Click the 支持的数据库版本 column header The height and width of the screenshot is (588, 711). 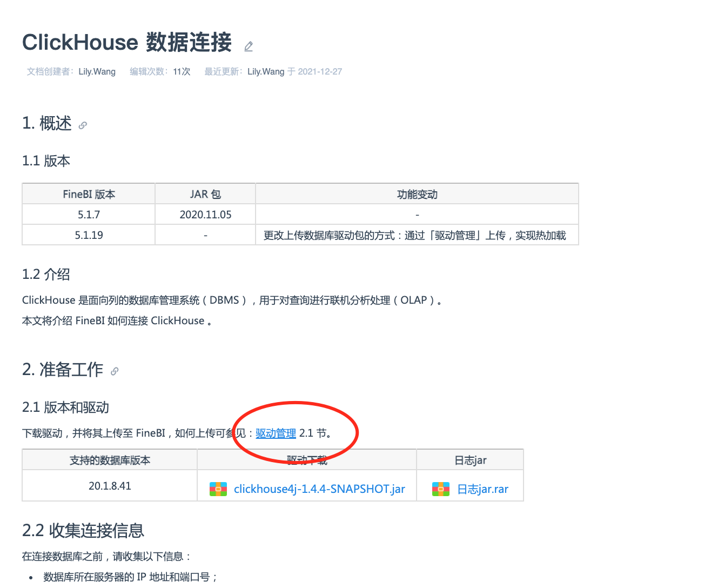coord(110,460)
